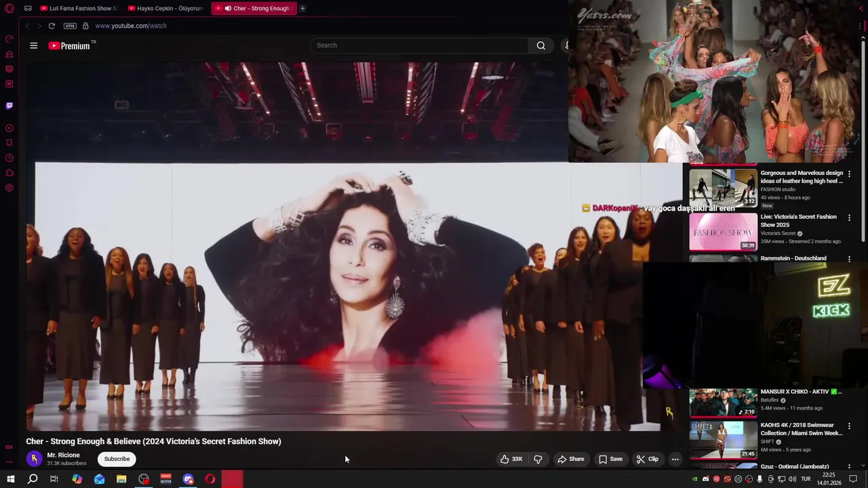
Task: Switch to Luli Fama Fashion Show tab
Action: click(79, 8)
